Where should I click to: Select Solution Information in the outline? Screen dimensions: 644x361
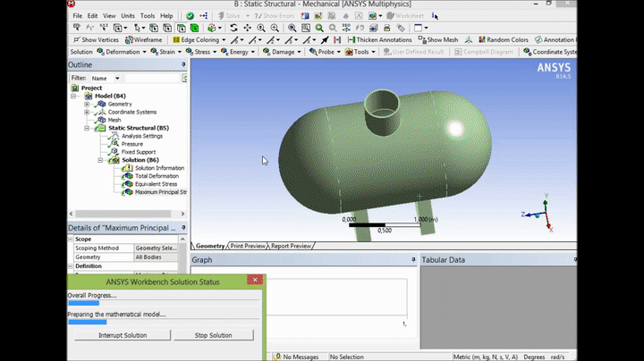(158, 168)
